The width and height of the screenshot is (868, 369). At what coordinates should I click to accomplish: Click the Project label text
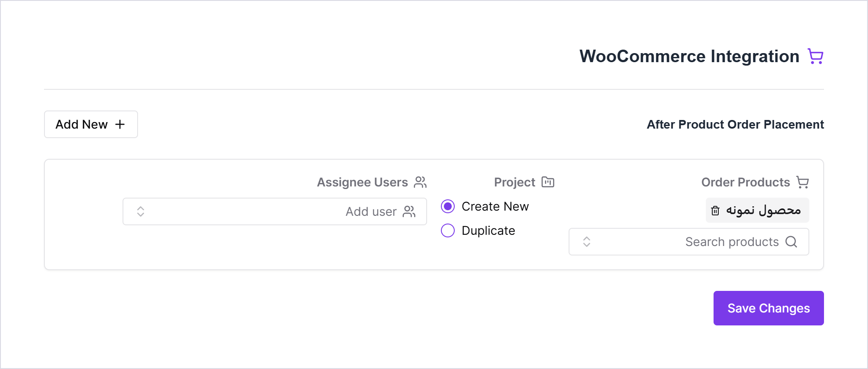coord(515,182)
